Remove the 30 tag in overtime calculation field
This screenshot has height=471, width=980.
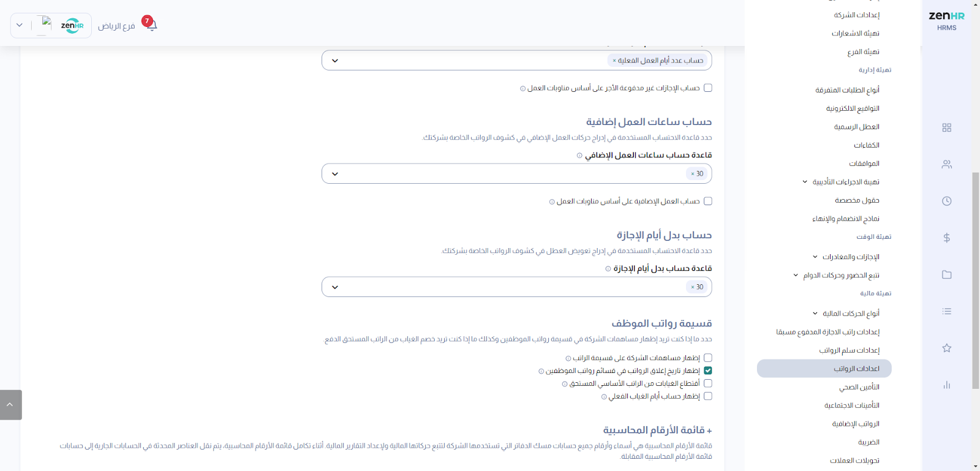click(693, 174)
